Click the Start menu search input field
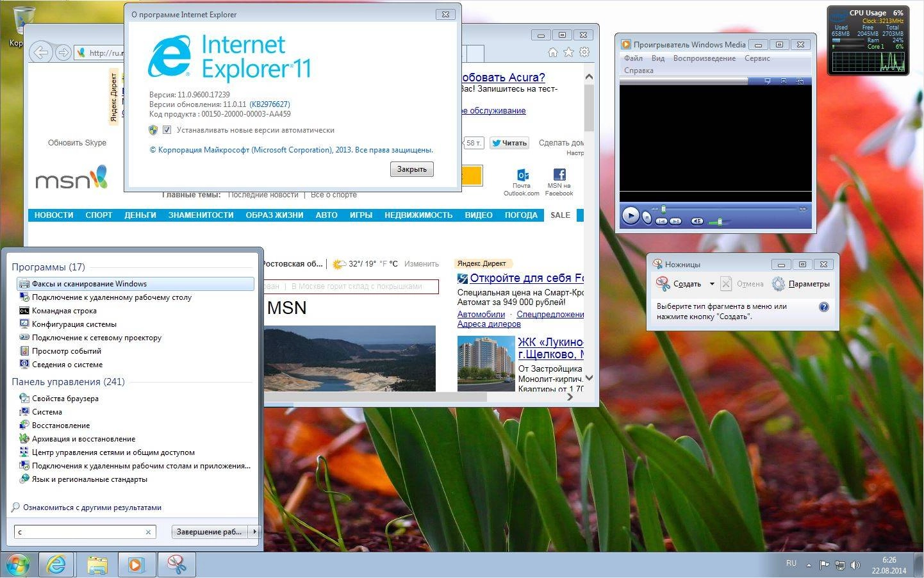924x578 pixels. point(79,532)
